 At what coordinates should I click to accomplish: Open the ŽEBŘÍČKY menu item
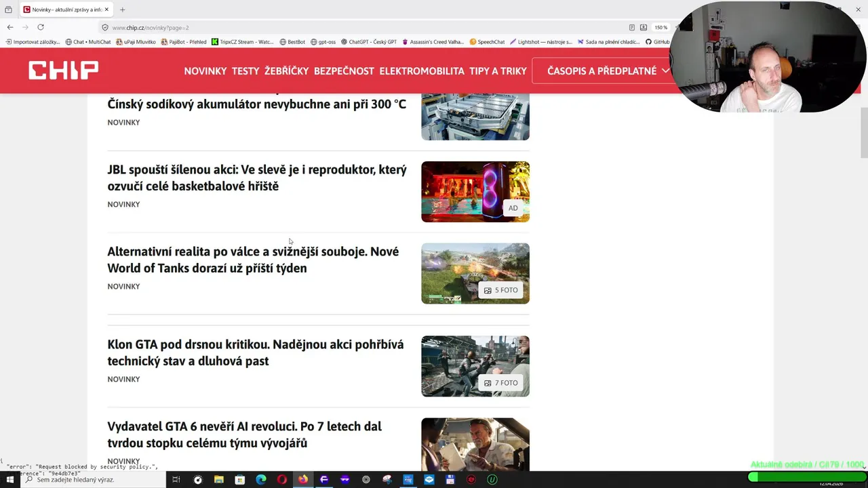click(x=286, y=70)
